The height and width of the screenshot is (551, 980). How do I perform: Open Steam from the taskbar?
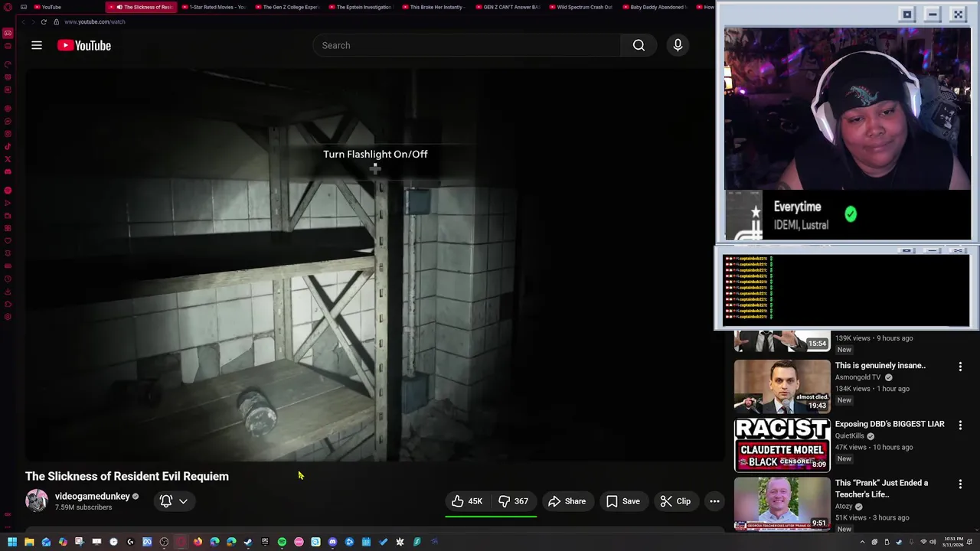tap(248, 542)
